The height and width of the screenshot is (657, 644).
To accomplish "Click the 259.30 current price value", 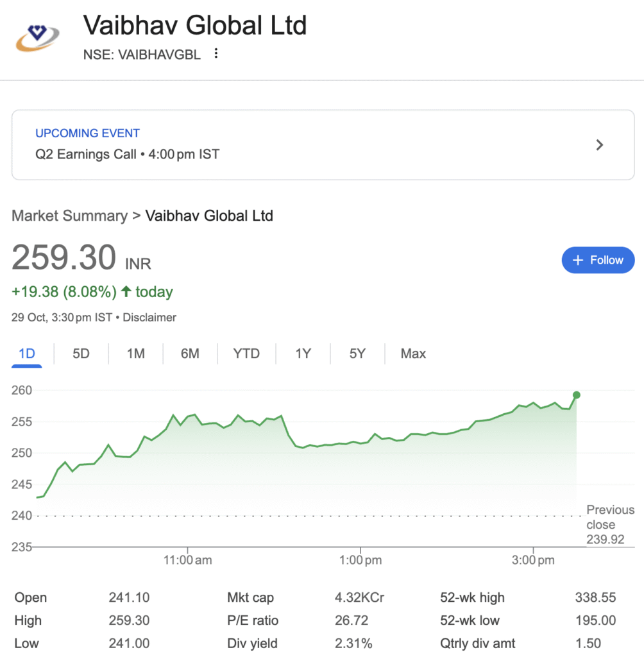I will pyautogui.click(x=64, y=258).
